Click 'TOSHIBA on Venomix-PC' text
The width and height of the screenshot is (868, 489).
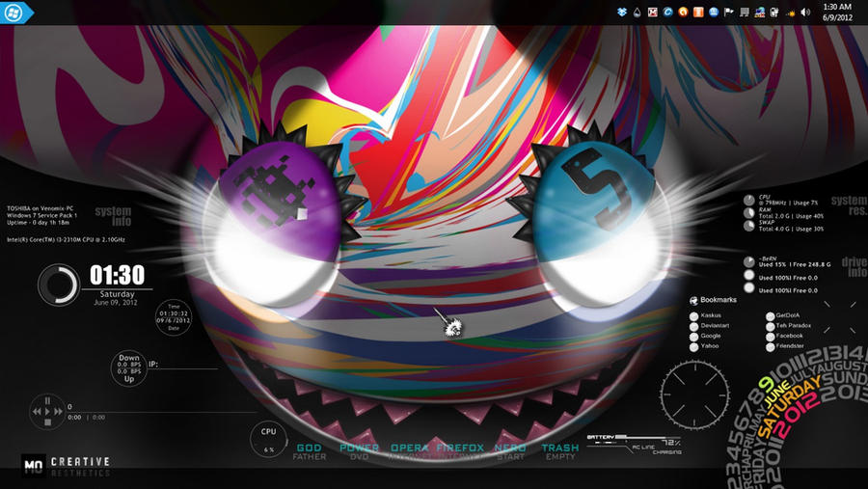[x=40, y=208]
